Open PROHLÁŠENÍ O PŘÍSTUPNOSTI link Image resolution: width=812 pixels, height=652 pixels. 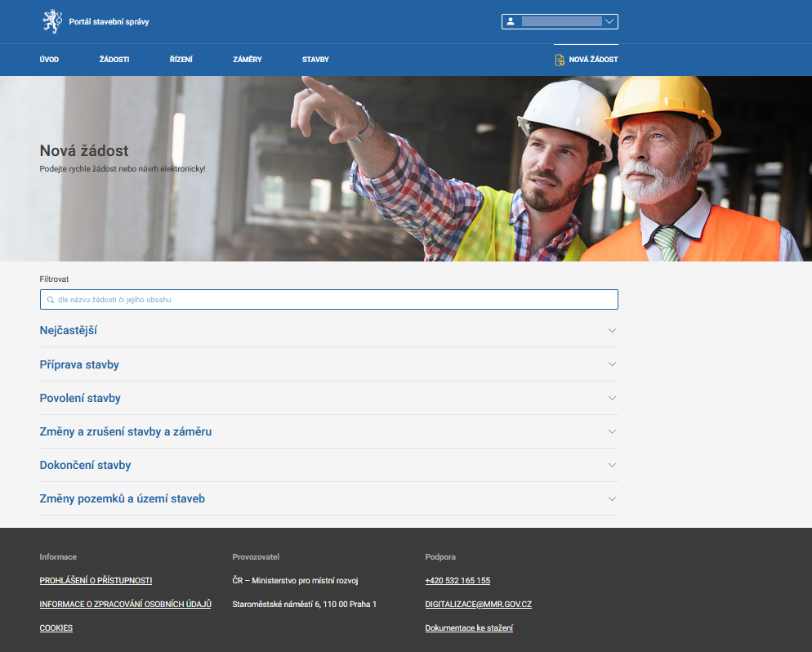click(x=96, y=581)
